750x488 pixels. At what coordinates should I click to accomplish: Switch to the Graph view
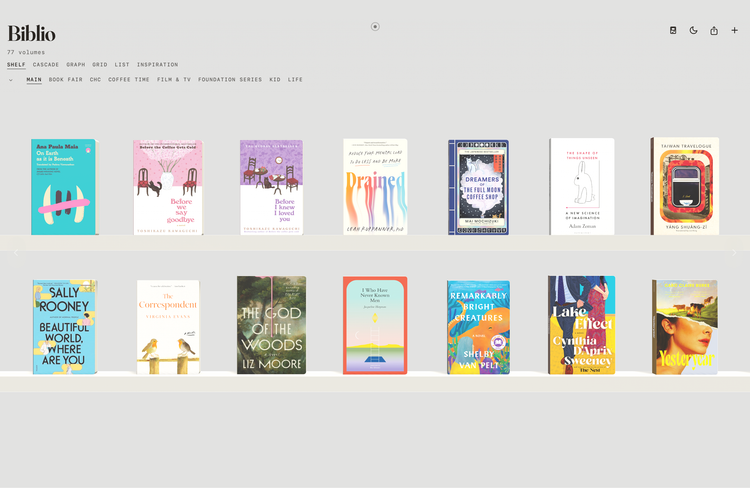pyautogui.click(x=76, y=65)
